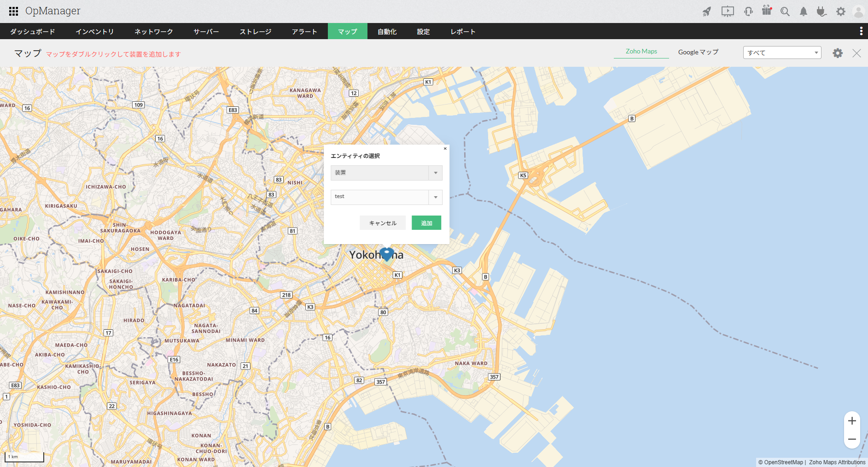The width and height of the screenshot is (868, 467).
Task: Click the blue Yokohama location marker
Action: (x=387, y=254)
